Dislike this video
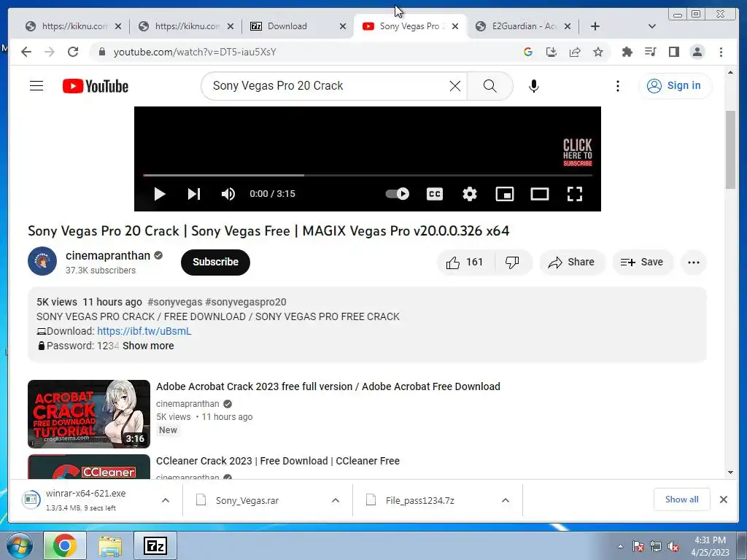Image resolution: width=747 pixels, height=560 pixels. click(x=513, y=262)
